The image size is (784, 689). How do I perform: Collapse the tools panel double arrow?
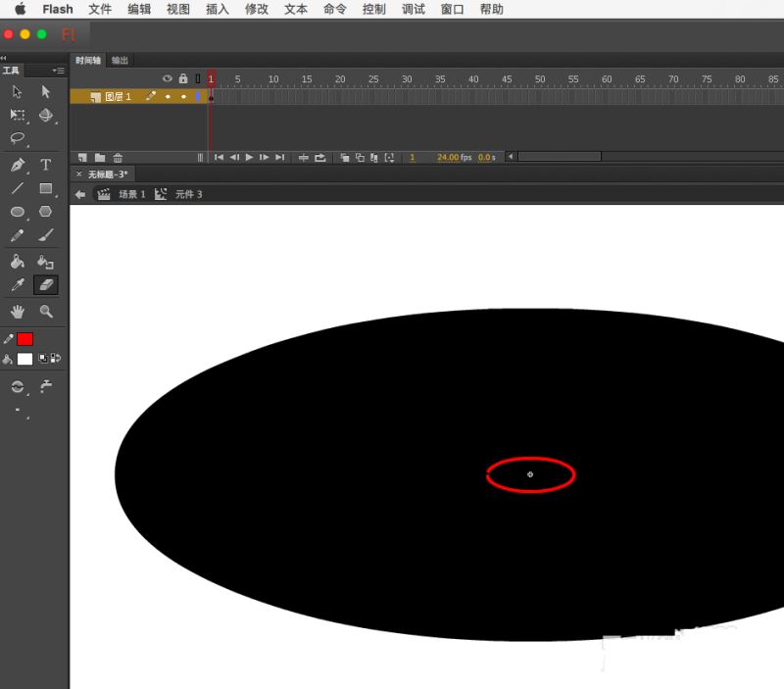pos(4,58)
